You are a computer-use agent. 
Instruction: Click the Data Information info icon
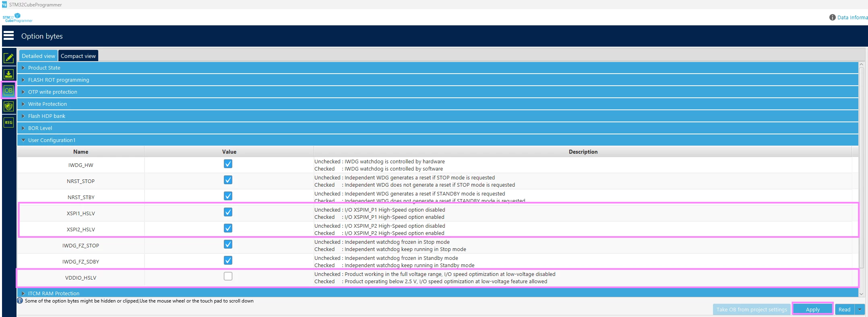point(832,17)
